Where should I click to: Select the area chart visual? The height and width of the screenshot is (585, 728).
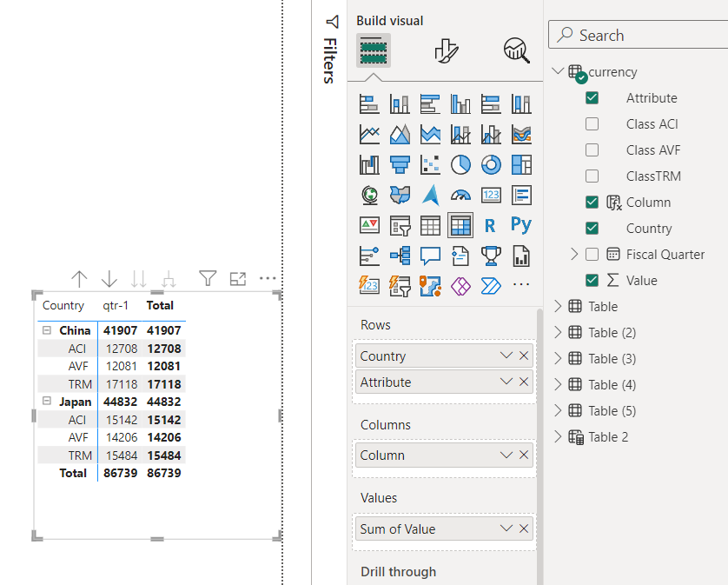(x=400, y=134)
